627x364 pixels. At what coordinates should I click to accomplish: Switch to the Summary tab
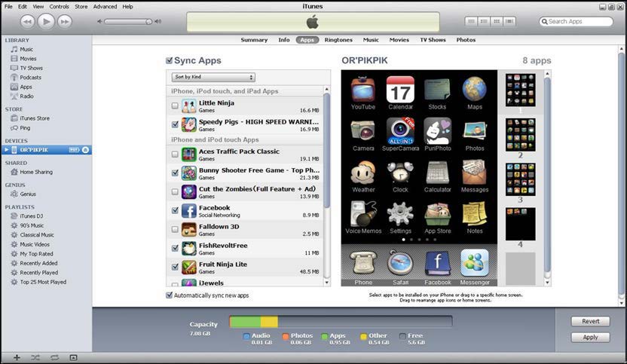click(254, 40)
